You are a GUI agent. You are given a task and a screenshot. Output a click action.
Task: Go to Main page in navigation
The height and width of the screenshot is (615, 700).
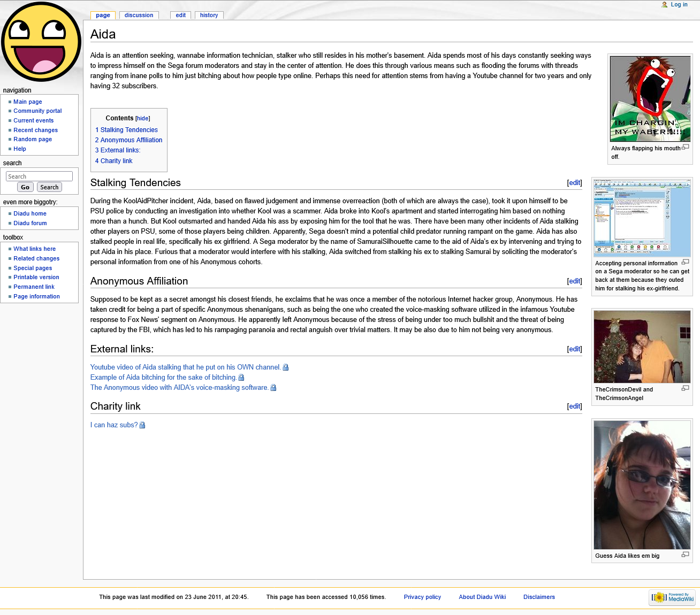tap(28, 102)
